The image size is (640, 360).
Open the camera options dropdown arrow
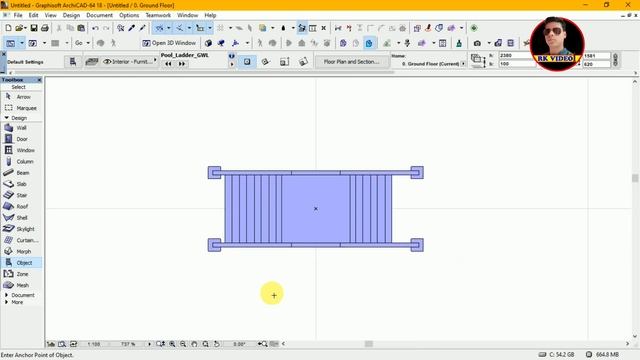(x=489, y=43)
